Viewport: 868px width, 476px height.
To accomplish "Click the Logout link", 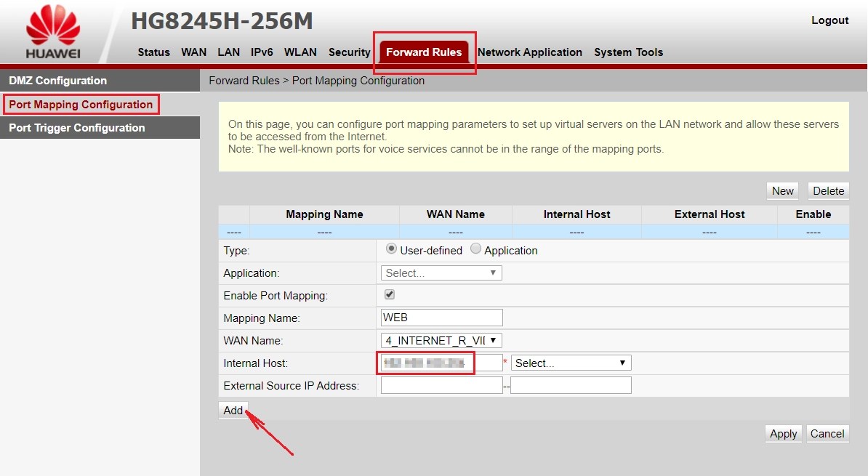I will click(829, 20).
